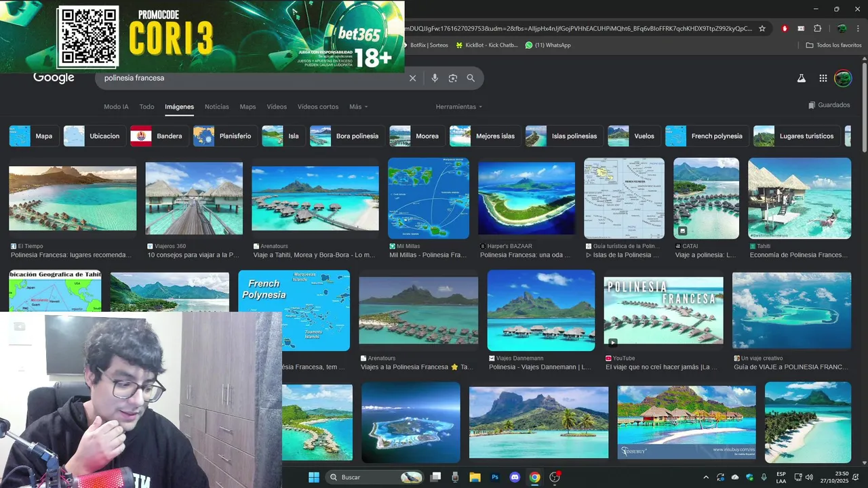Open OBS Studio on the taskbar
868x488 pixels.
[555, 477]
